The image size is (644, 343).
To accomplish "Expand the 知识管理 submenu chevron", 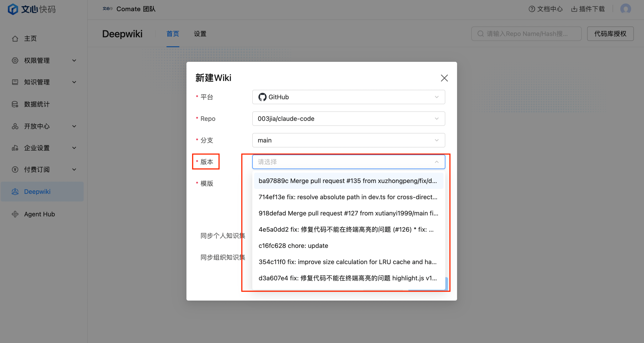I will pyautogui.click(x=74, y=82).
